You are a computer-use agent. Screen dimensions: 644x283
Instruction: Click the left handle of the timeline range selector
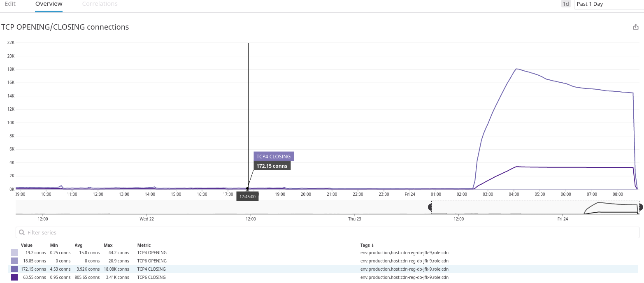coord(430,207)
